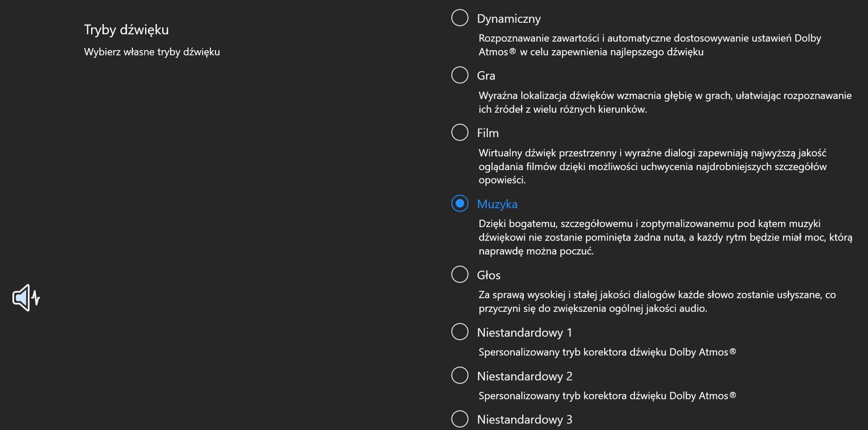Click the "Niestandardowy 3" label text
The height and width of the screenshot is (430, 868).
(524, 420)
